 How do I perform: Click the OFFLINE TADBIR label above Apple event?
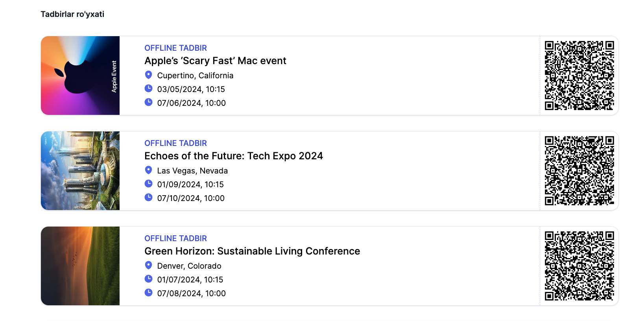coord(175,48)
